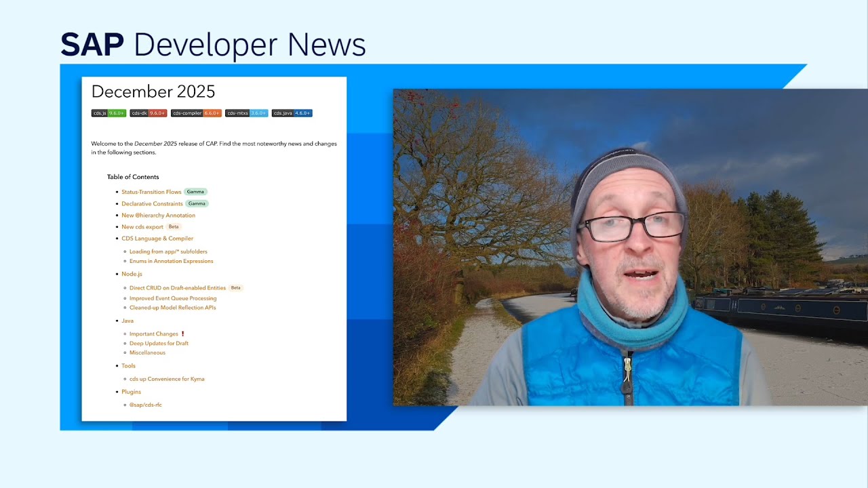Click the SAP Developer News title
This screenshot has height=488, width=868.
click(x=213, y=45)
